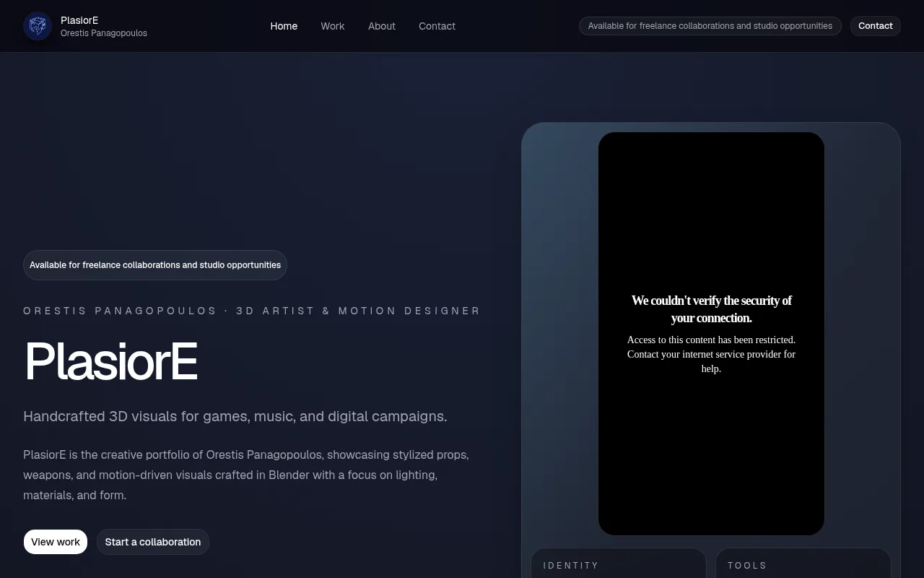Screen dimensions: 924x578
Task: Go to the Work navigation link
Action: [x=333, y=26]
